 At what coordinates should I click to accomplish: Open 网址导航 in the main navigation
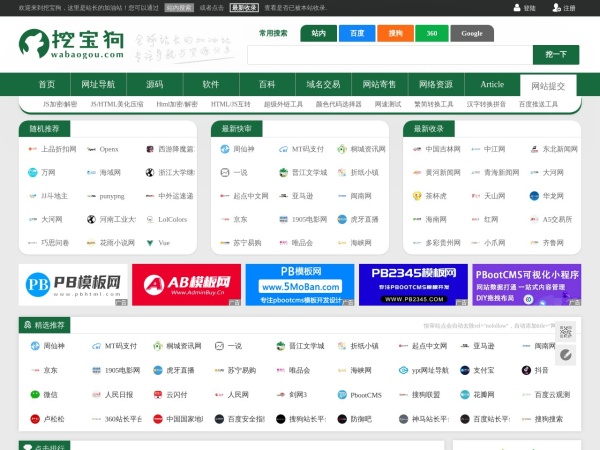click(98, 85)
